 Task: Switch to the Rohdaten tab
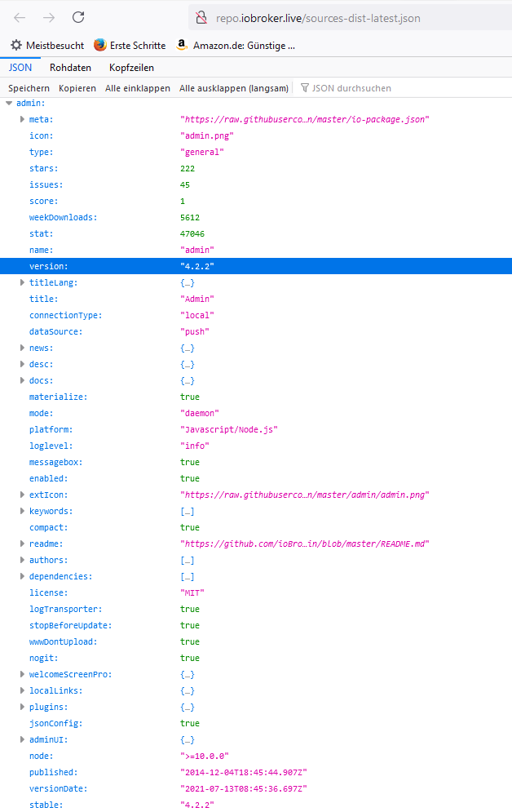tap(70, 67)
